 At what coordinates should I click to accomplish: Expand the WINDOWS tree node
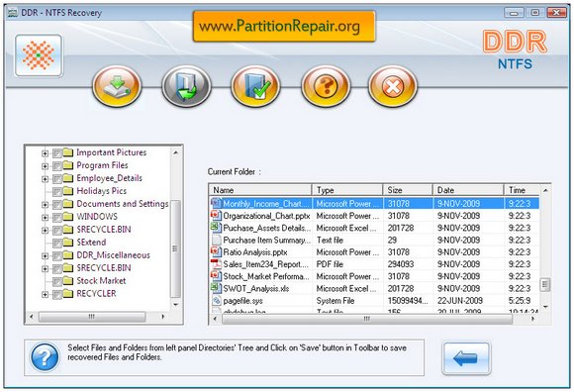coord(45,218)
